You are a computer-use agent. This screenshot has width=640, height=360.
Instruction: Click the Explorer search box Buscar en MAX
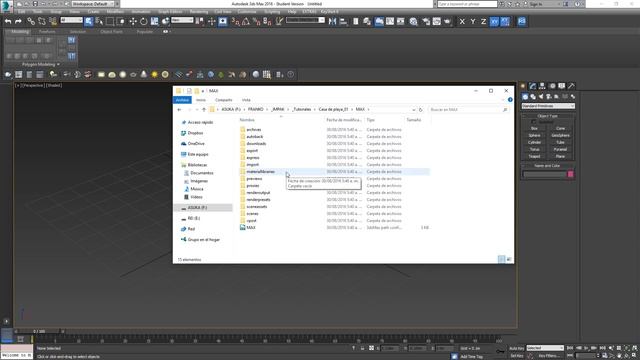[468, 110]
